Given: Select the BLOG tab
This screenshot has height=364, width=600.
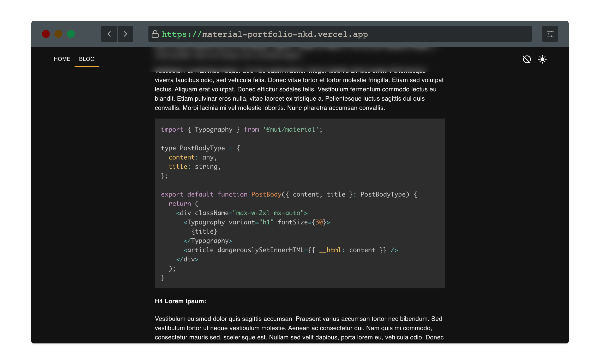Looking at the screenshot, I should 87,59.
